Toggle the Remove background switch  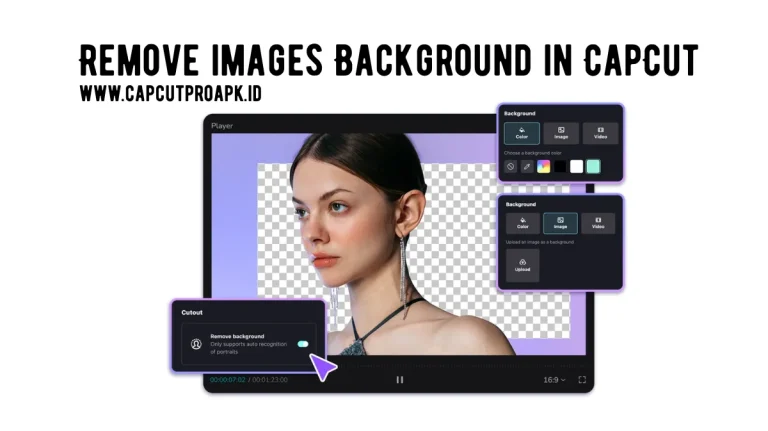tap(303, 344)
